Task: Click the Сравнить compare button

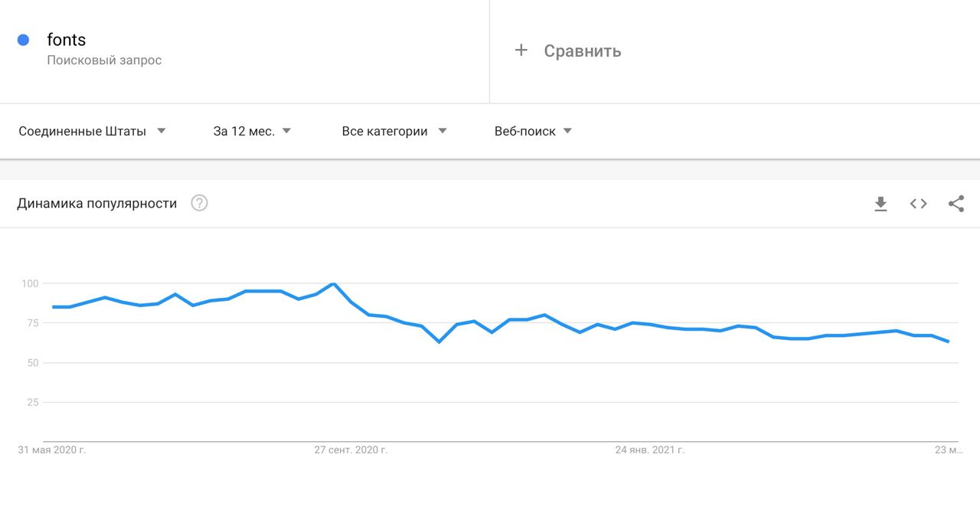Action: [582, 51]
